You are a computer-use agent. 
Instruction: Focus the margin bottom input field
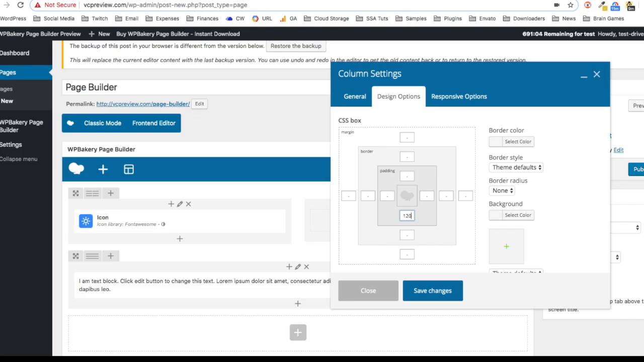point(407,254)
